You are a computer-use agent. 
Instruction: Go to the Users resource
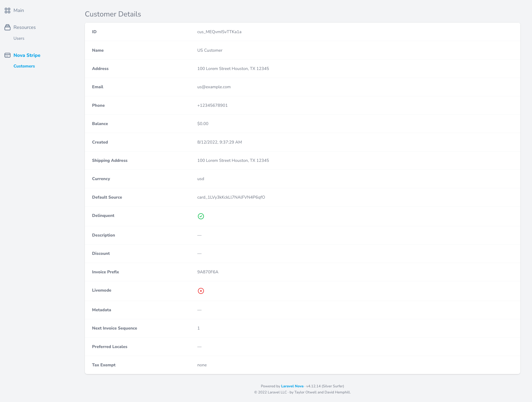point(19,38)
